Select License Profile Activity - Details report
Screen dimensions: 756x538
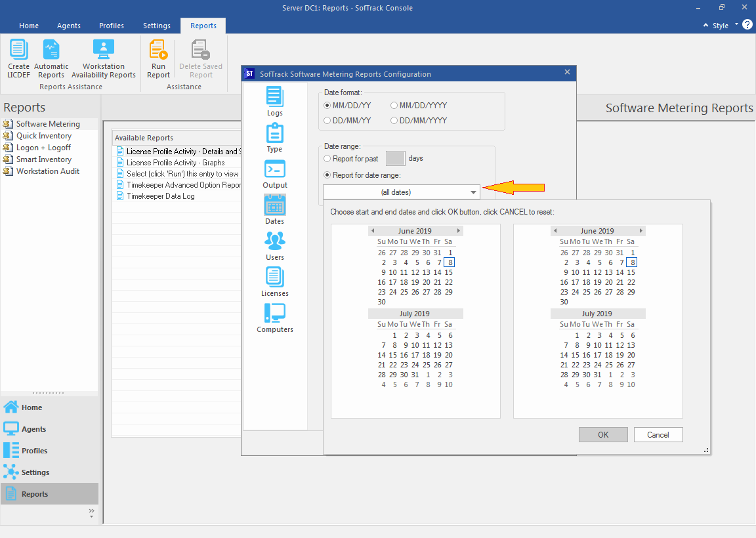tap(178, 152)
